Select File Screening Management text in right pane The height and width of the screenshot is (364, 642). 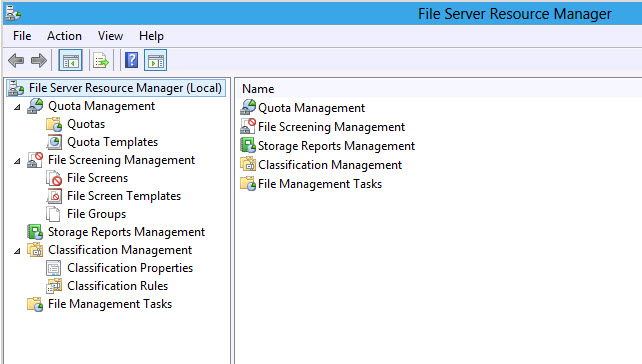tap(331, 127)
